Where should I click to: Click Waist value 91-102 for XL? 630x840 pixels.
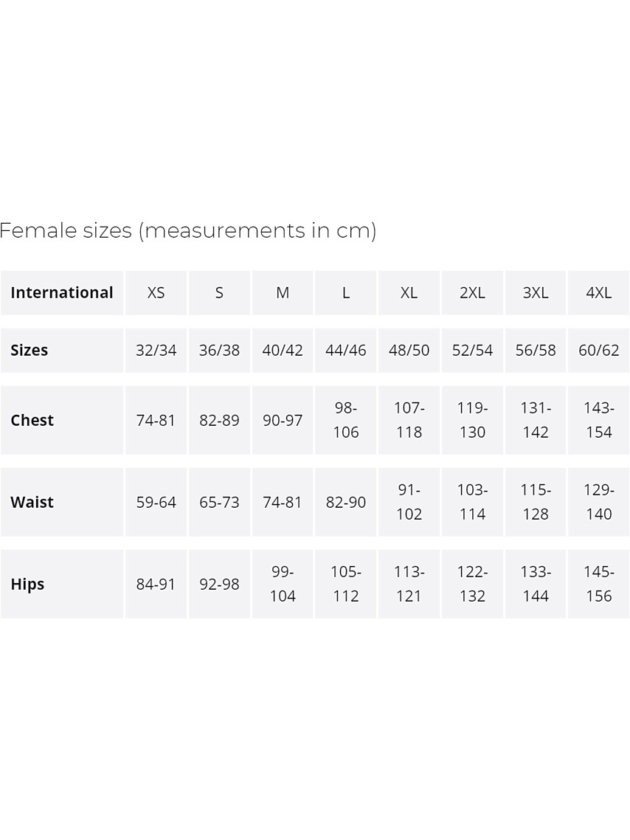tap(409, 502)
